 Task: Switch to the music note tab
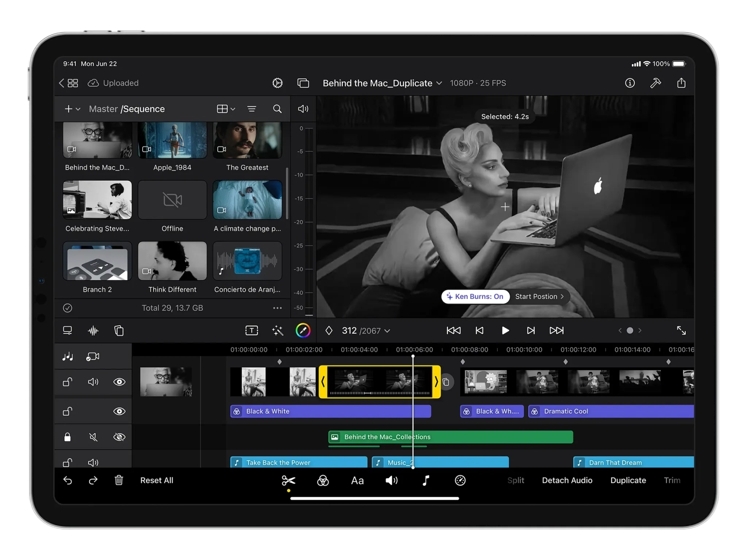tap(426, 481)
